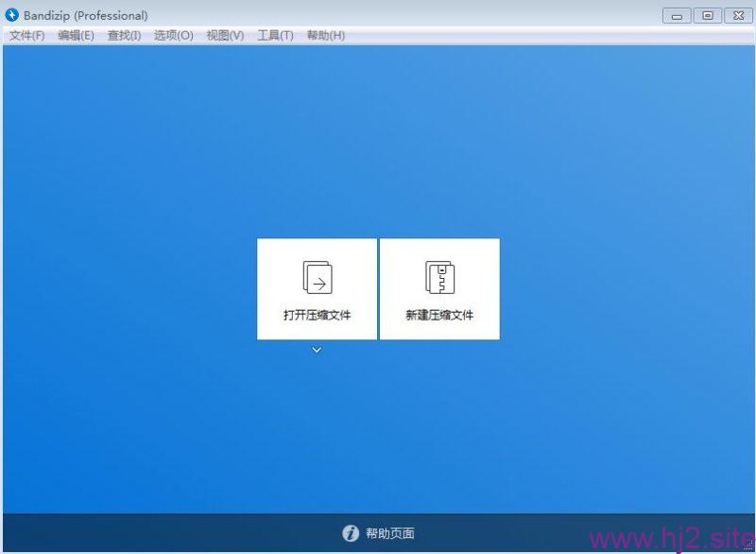Click the Bandizip logo in title bar

[11, 15]
